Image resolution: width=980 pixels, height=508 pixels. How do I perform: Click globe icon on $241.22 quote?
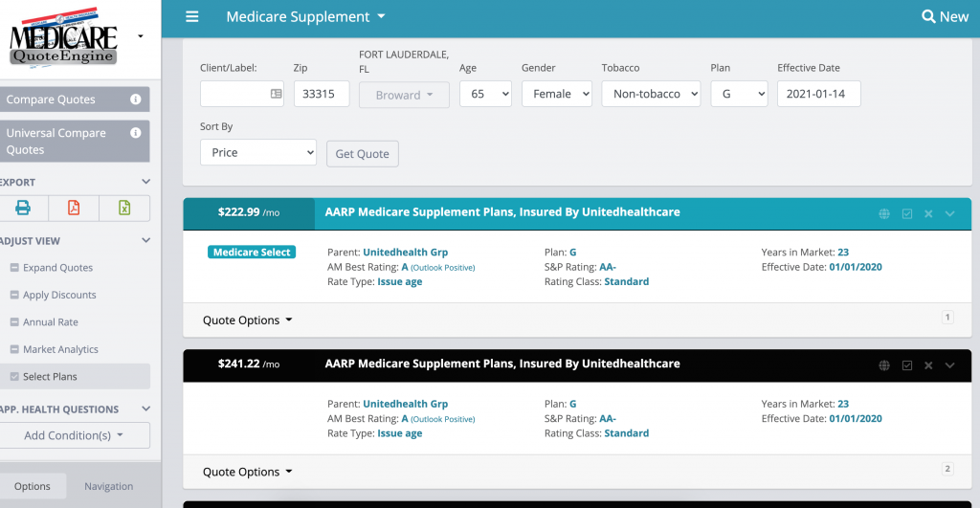click(884, 365)
